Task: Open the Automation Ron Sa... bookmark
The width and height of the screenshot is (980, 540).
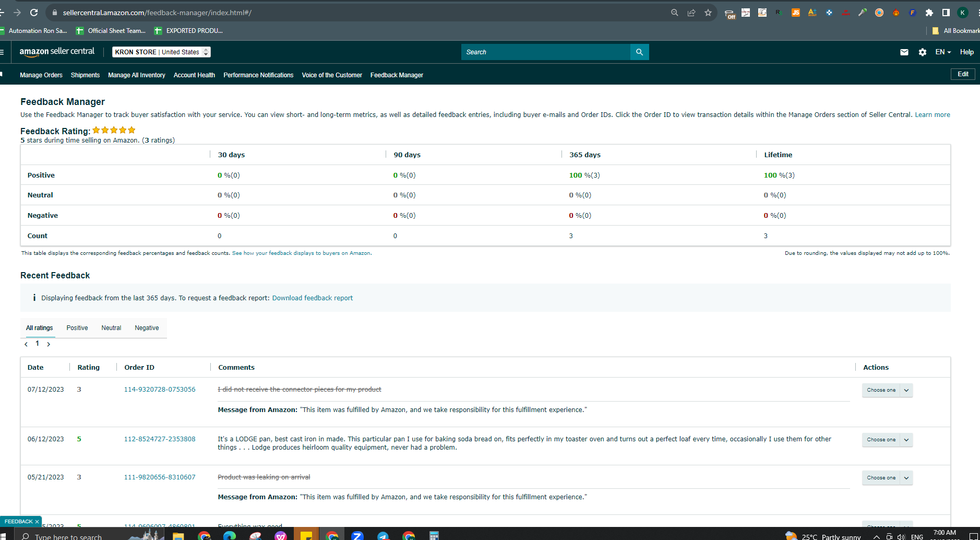Action: pos(33,31)
